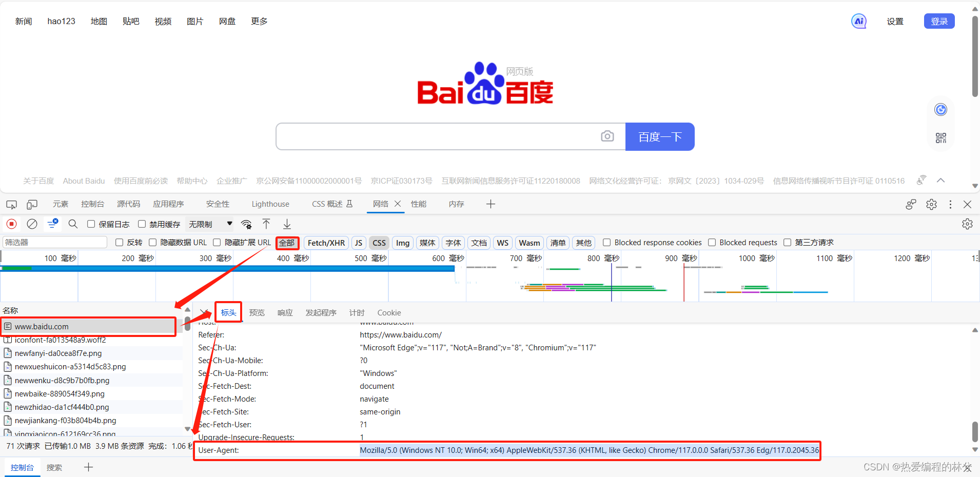Click the inspect element picker icon
980x477 pixels.
click(x=11, y=205)
